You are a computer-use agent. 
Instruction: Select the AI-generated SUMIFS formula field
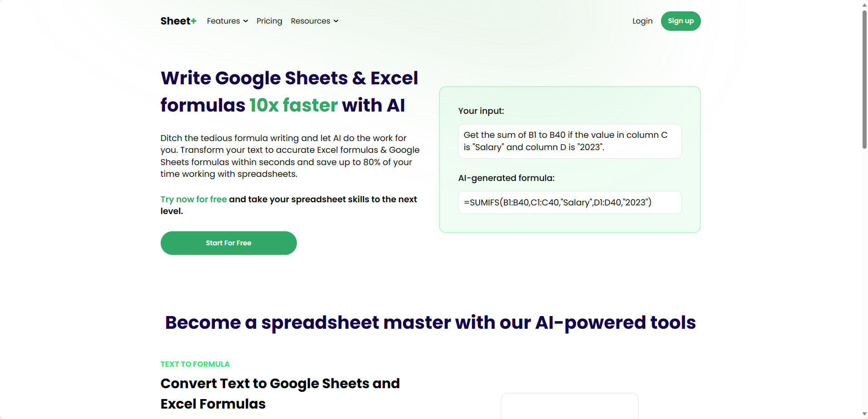point(569,202)
